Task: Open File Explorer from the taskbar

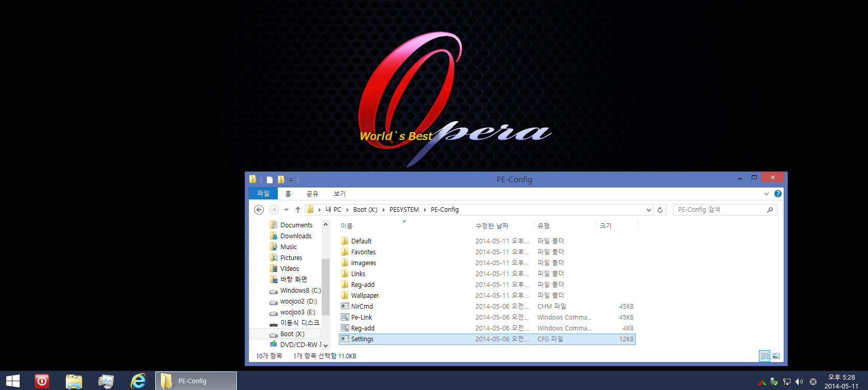Action: pos(74,381)
